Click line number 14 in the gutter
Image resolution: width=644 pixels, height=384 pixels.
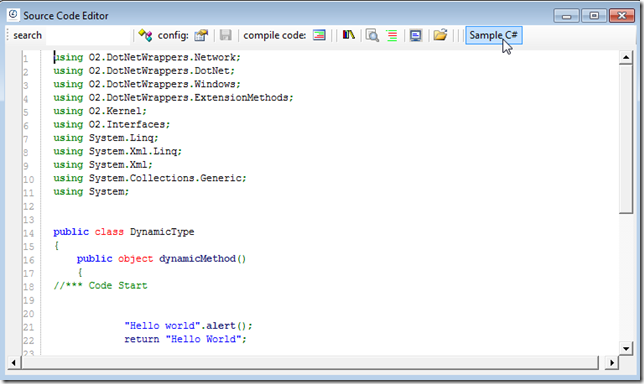[x=28, y=233]
